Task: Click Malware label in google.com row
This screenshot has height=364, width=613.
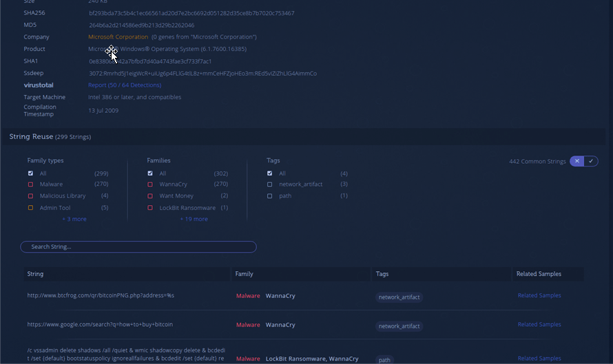Action: 248,325
